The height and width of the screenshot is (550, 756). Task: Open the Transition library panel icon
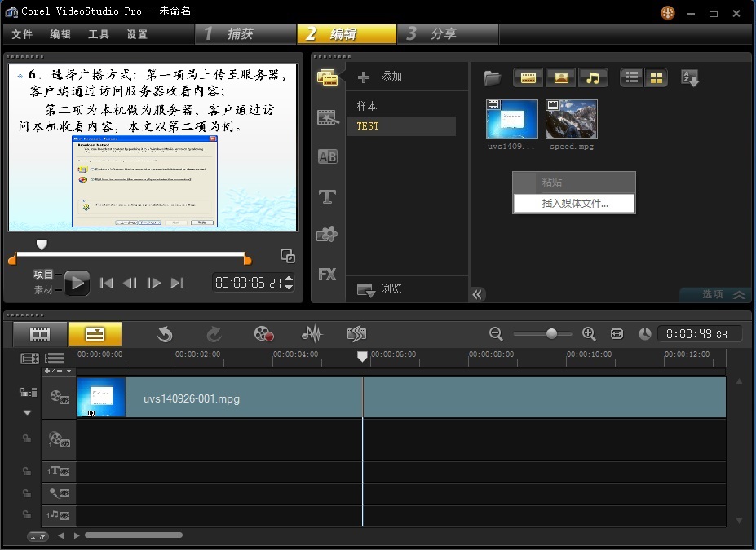click(x=328, y=157)
